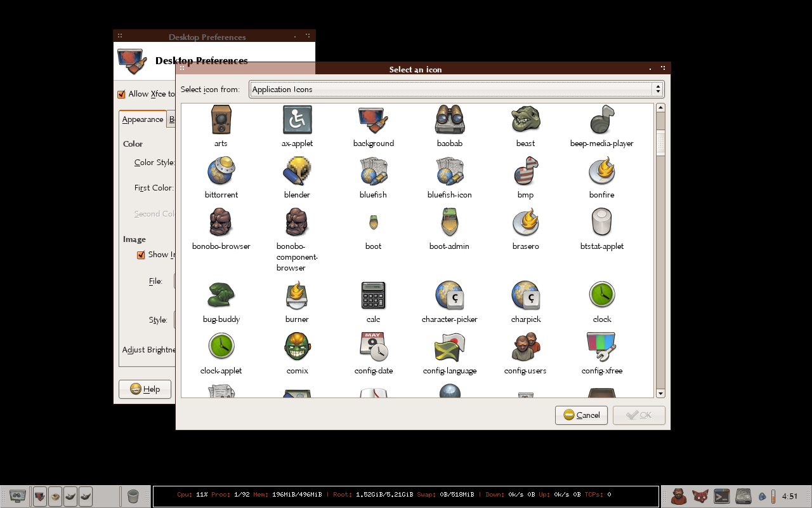
Task: Click the system monitor stats bar
Action: tap(405, 496)
